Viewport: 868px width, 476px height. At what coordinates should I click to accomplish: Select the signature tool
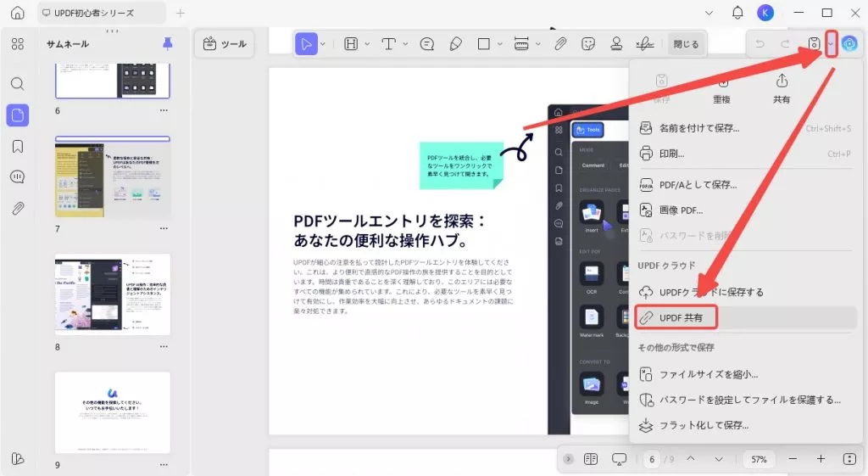[644, 44]
